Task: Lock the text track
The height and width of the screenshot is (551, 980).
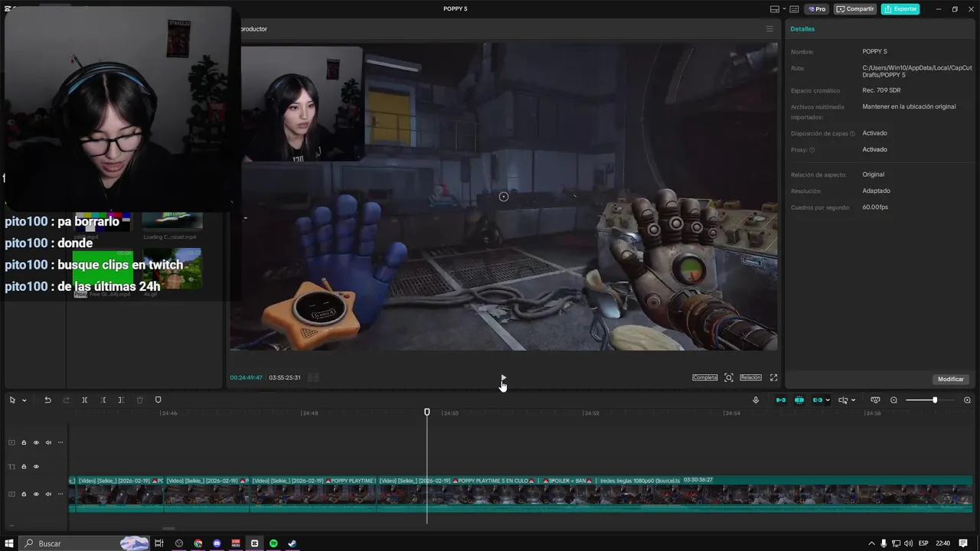Action: click(x=24, y=467)
